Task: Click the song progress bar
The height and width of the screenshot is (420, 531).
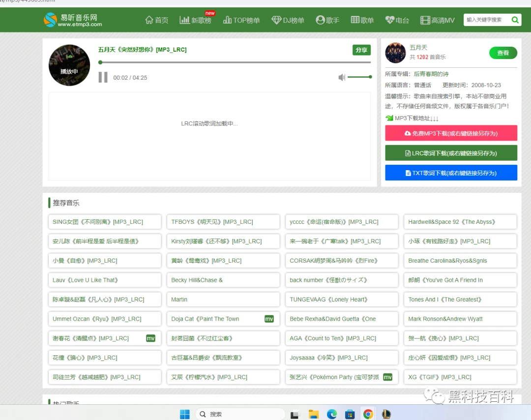Action: click(x=235, y=62)
